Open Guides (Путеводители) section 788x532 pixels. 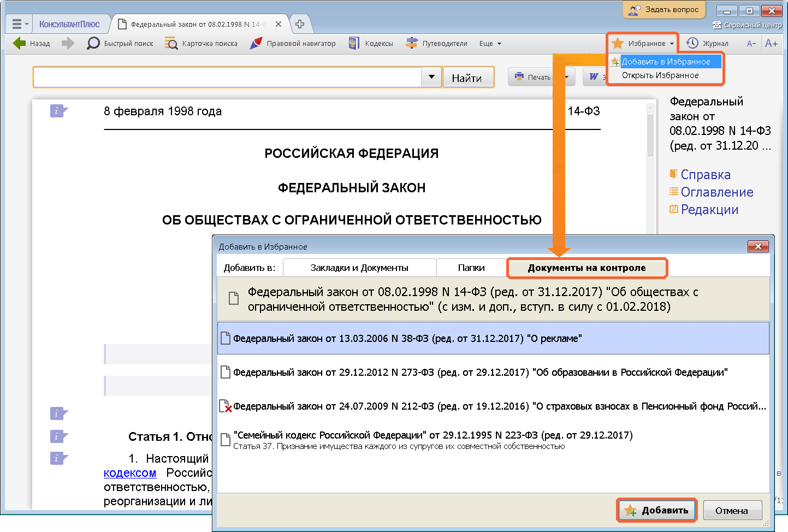click(x=436, y=43)
